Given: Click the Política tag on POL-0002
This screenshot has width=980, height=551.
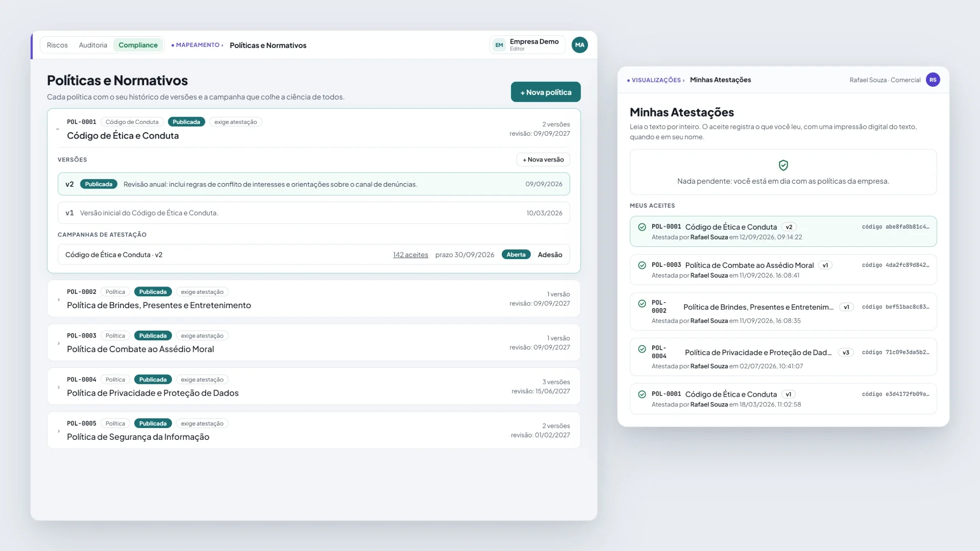Looking at the screenshot, I should click(x=115, y=292).
